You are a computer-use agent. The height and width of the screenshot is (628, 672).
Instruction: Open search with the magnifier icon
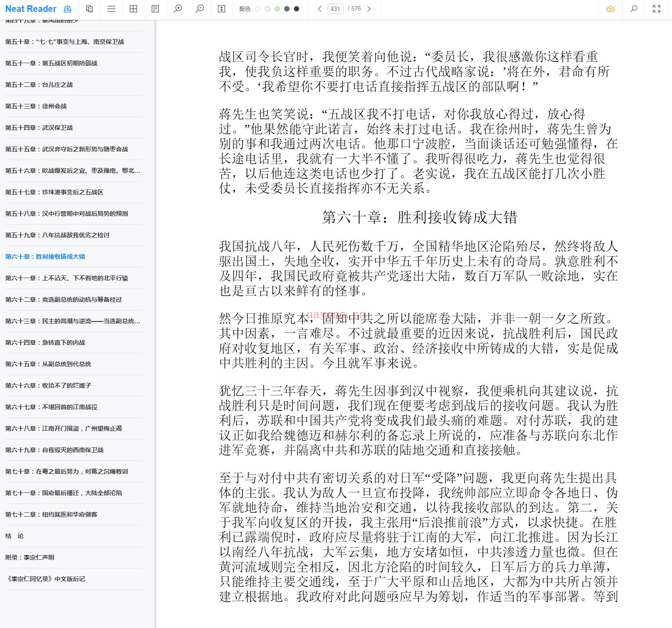pos(634,9)
